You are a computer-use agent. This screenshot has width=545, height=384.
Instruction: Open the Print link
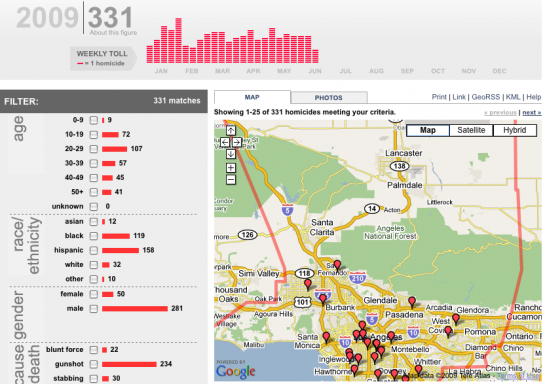439,97
